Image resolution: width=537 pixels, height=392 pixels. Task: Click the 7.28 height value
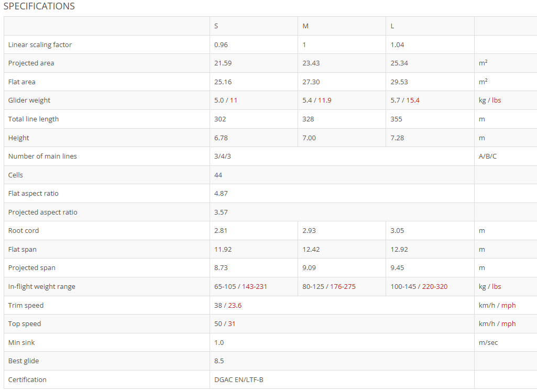tap(397, 138)
